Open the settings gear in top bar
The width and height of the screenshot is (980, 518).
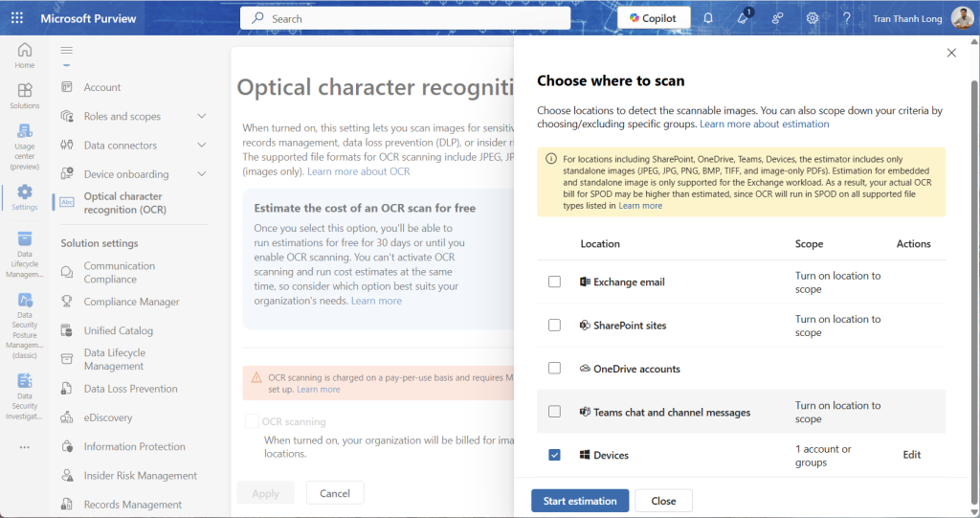click(x=813, y=18)
